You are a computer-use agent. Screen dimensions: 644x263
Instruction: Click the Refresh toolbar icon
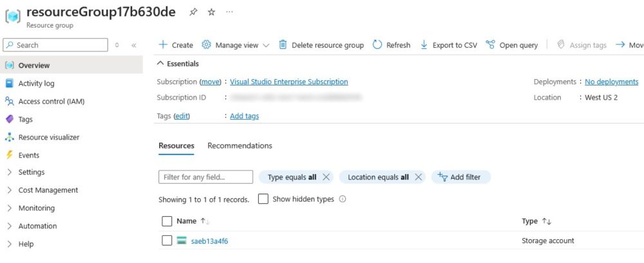coord(377,45)
